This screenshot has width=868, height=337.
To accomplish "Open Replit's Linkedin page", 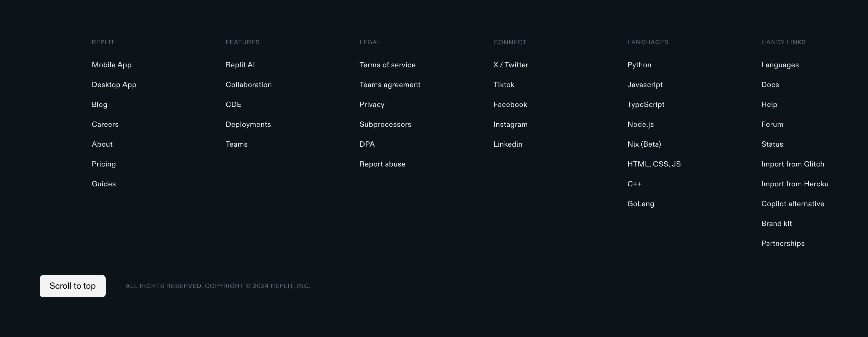I will click(x=507, y=144).
